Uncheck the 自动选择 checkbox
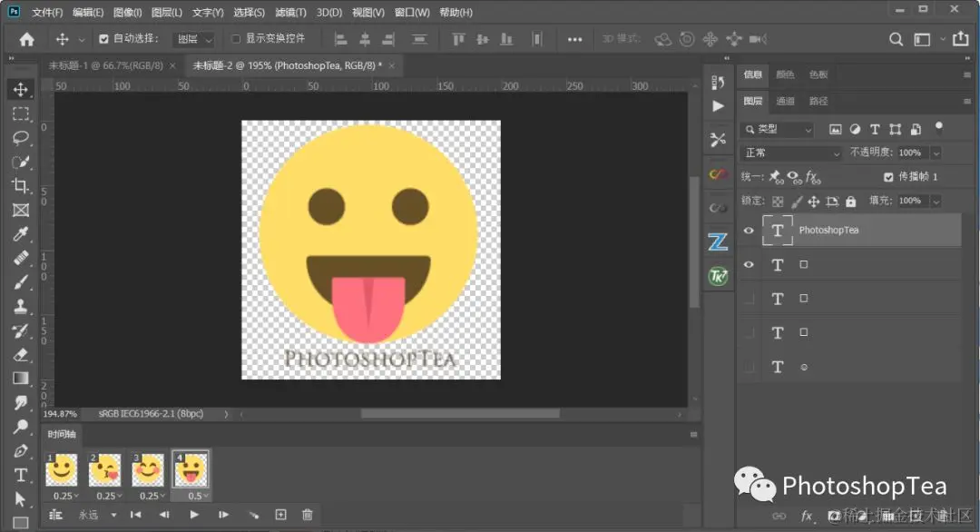 (103, 39)
